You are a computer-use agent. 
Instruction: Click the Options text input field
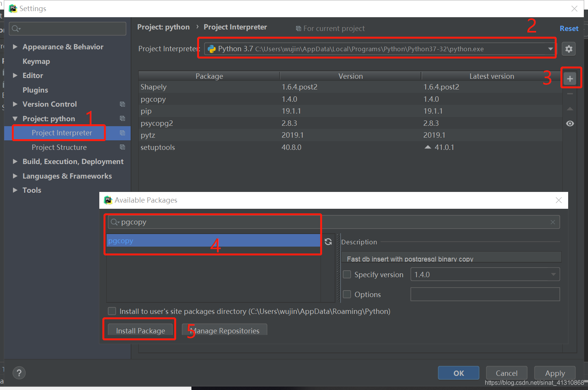coord(485,294)
